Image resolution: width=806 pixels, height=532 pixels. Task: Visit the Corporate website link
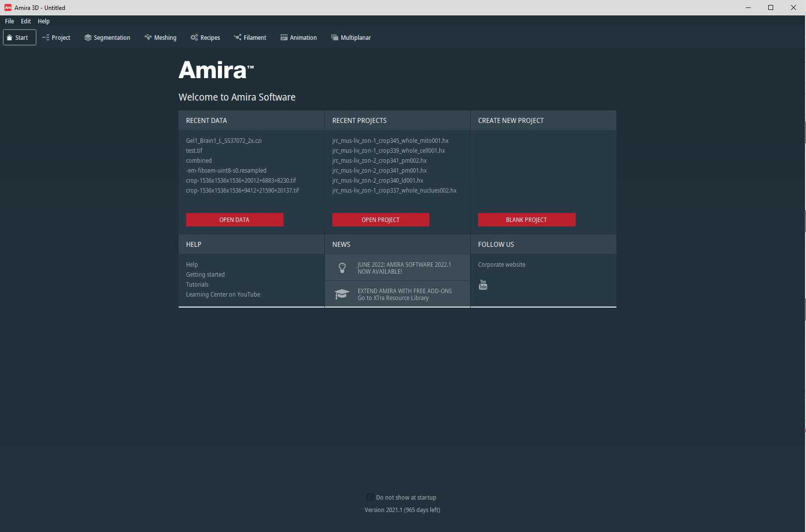click(502, 264)
